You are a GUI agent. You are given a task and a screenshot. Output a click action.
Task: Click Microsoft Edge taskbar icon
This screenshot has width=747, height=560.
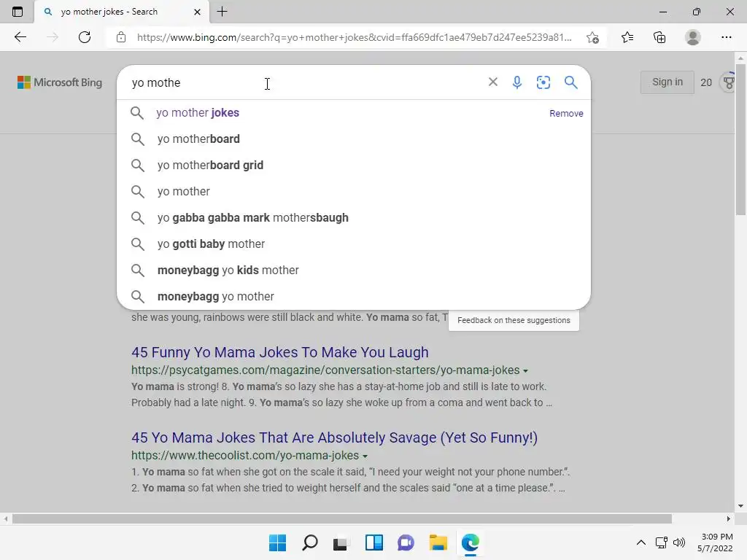(x=471, y=542)
